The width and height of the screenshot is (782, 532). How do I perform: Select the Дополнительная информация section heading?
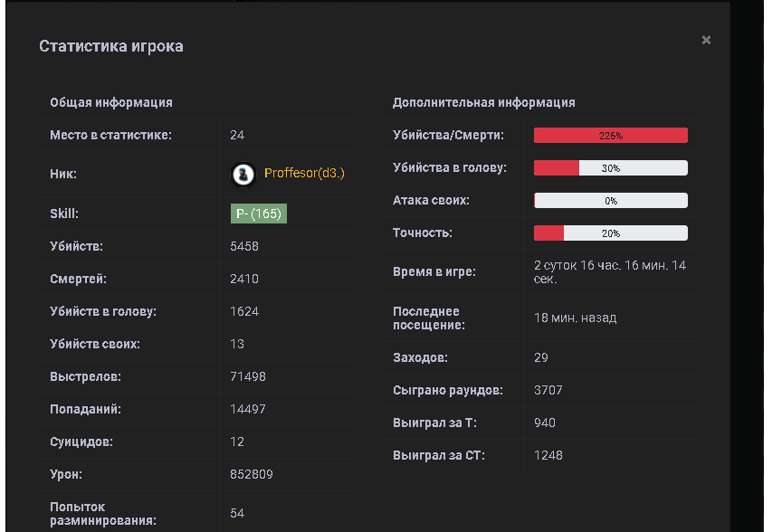[483, 102]
